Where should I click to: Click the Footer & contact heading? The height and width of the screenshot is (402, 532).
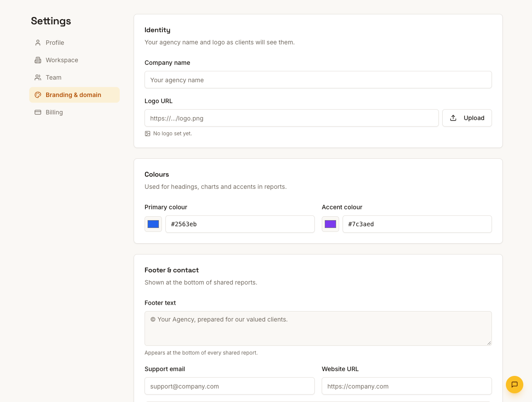click(172, 270)
